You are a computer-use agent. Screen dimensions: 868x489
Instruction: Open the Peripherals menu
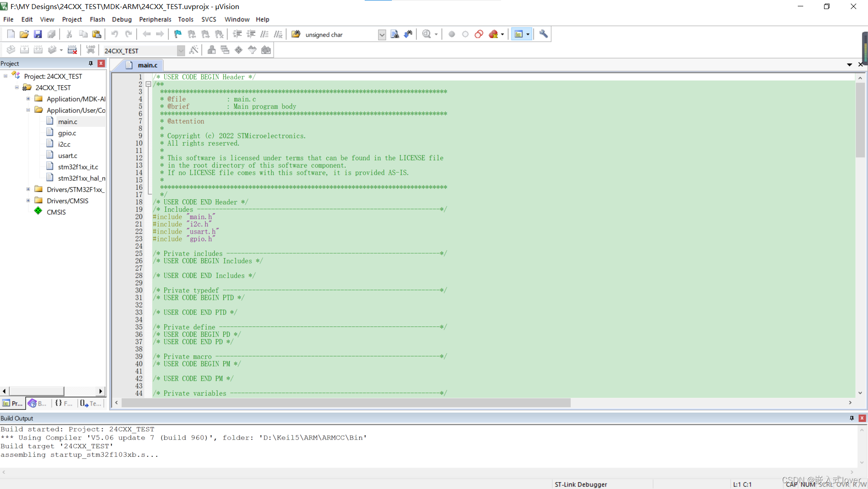[x=155, y=19]
